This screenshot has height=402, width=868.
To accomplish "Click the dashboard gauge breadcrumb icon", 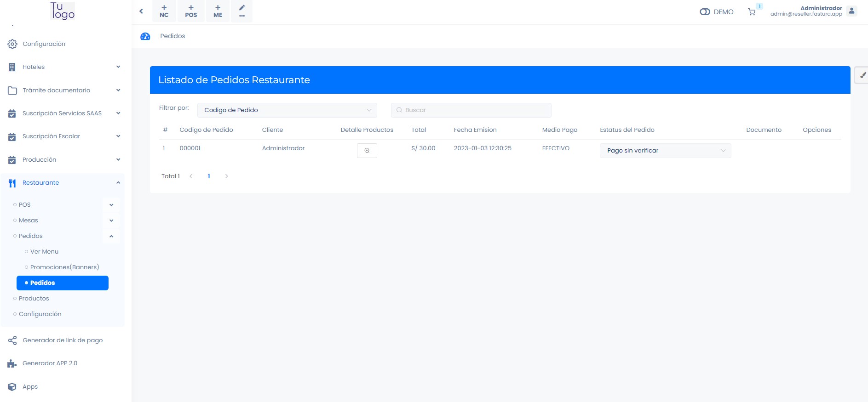I will coord(145,36).
